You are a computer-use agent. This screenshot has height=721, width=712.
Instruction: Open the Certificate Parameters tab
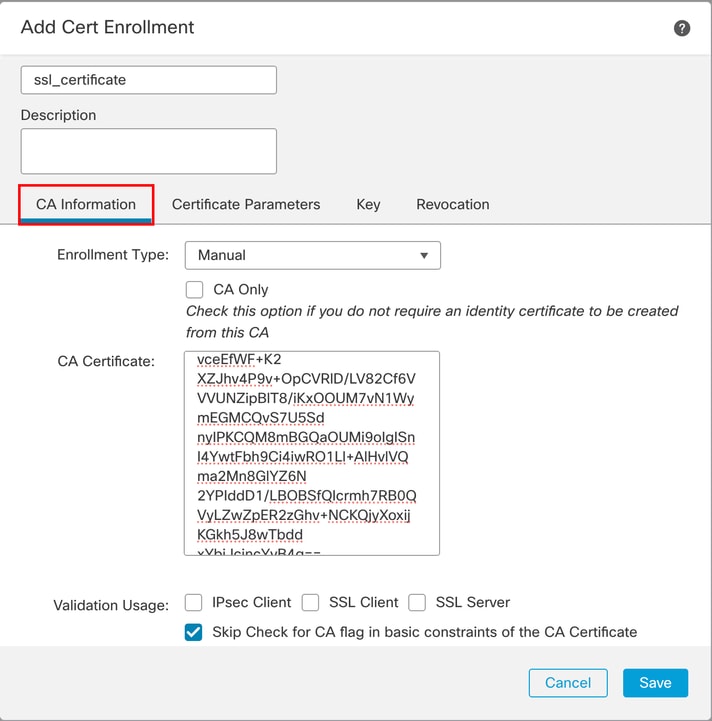[246, 204]
